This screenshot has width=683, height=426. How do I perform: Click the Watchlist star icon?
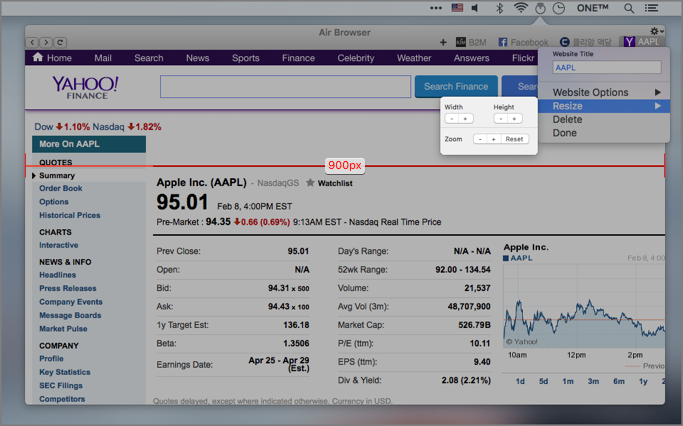tap(310, 183)
